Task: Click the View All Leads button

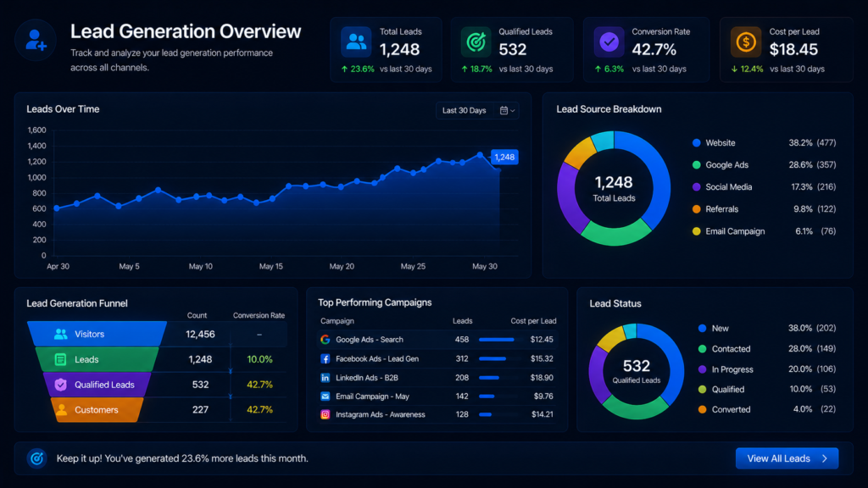Action: (787, 458)
